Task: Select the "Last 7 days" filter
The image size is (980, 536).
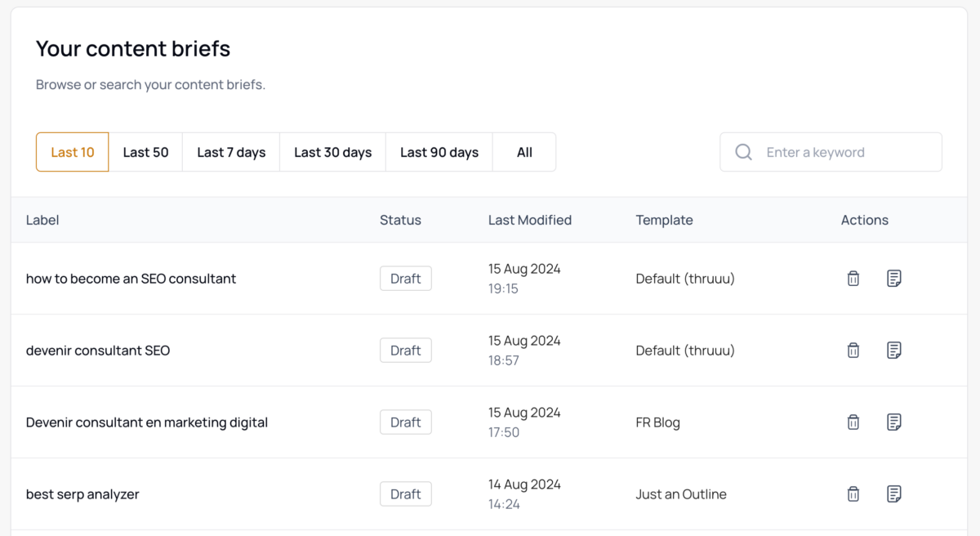Action: pos(230,152)
